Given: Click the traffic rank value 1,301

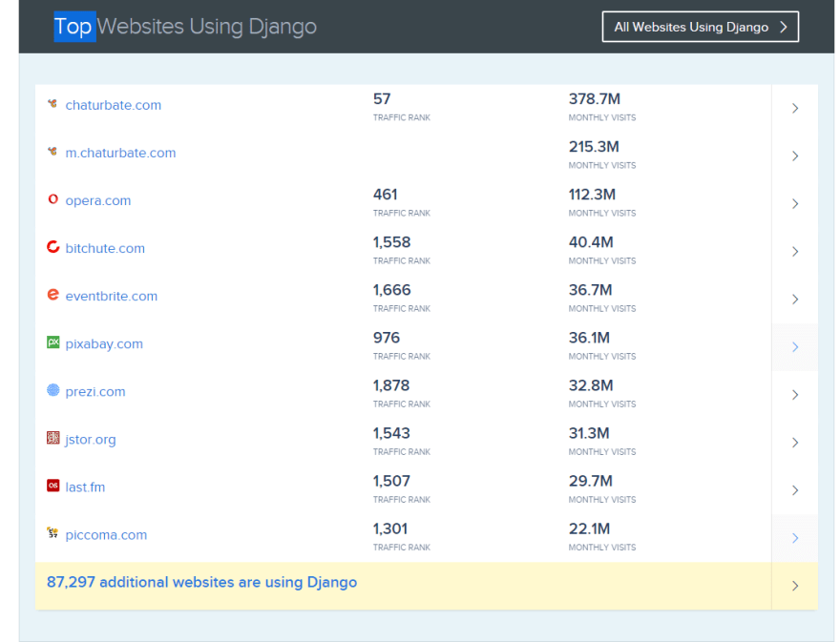Looking at the screenshot, I should click(390, 529).
